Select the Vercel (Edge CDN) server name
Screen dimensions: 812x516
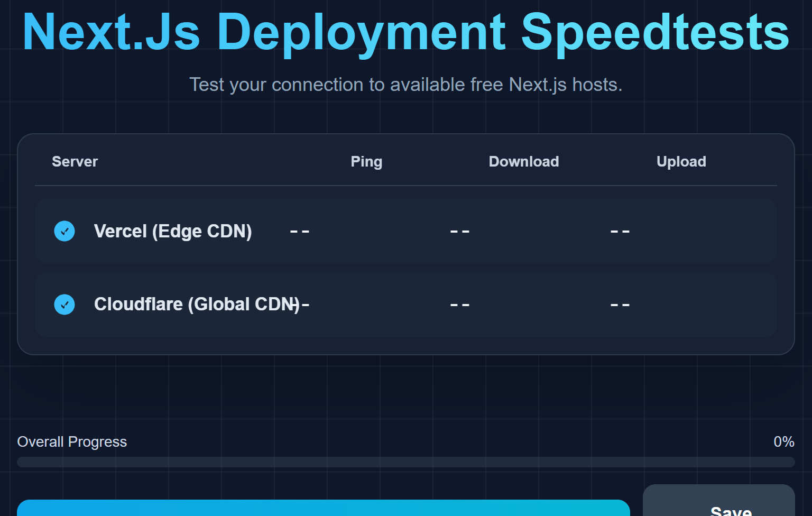click(x=173, y=231)
